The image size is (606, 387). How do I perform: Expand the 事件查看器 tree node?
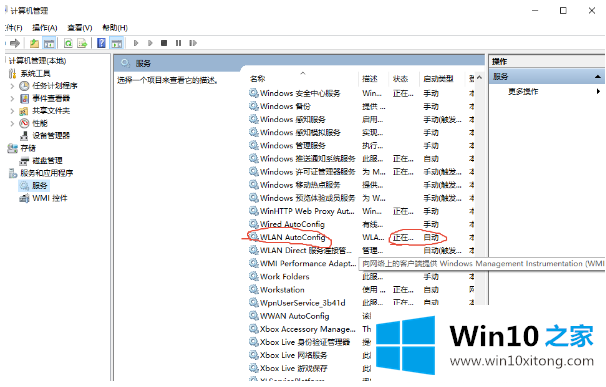click(x=12, y=99)
